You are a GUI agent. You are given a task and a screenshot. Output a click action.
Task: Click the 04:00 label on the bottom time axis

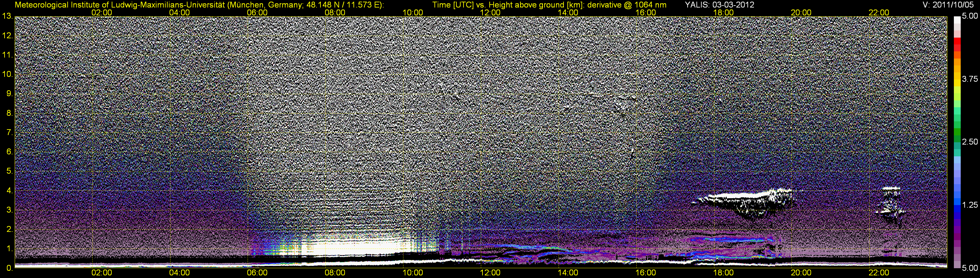[180, 273]
